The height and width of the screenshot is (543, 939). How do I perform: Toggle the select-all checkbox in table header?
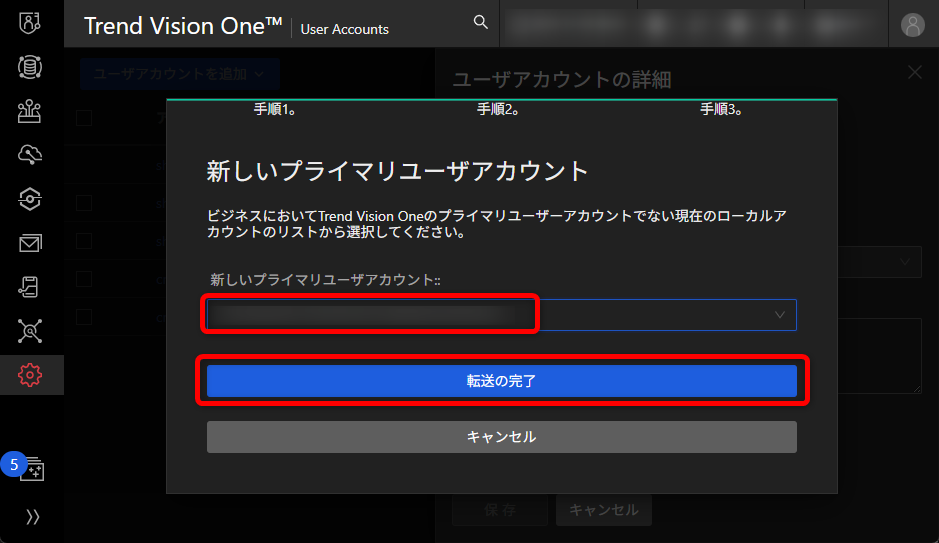coord(84,118)
